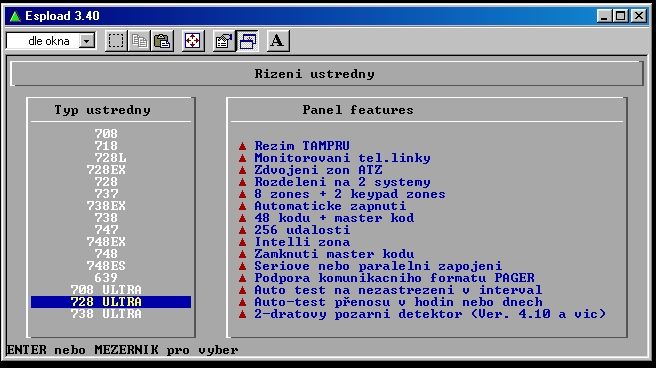
Task: Click '2-dratovy pozarni detektor' feature line
Action: click(x=430, y=314)
